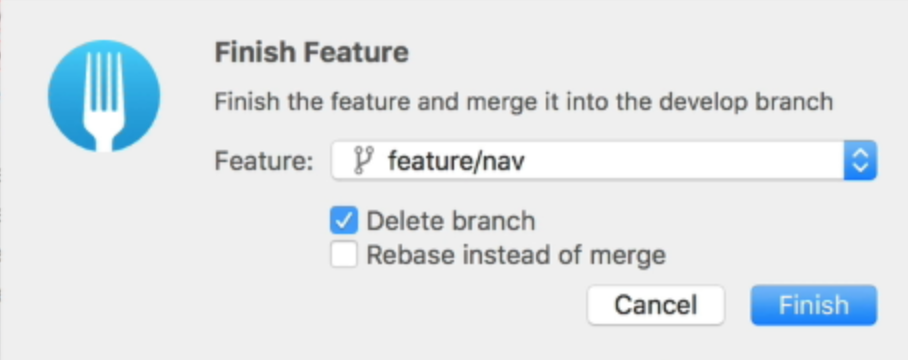Click the blue up-down arrows icon
The width and height of the screenshot is (908, 360).
[x=861, y=160]
